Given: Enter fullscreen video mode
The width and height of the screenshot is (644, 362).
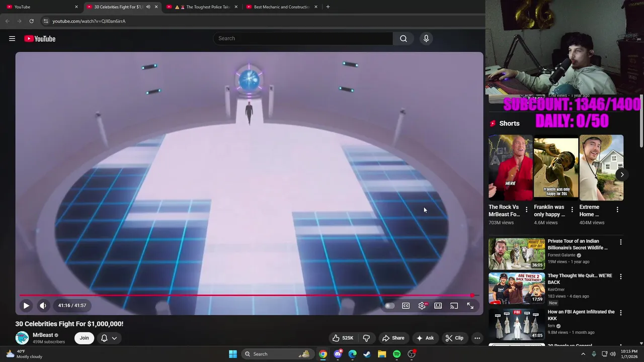Looking at the screenshot, I should [x=470, y=306].
